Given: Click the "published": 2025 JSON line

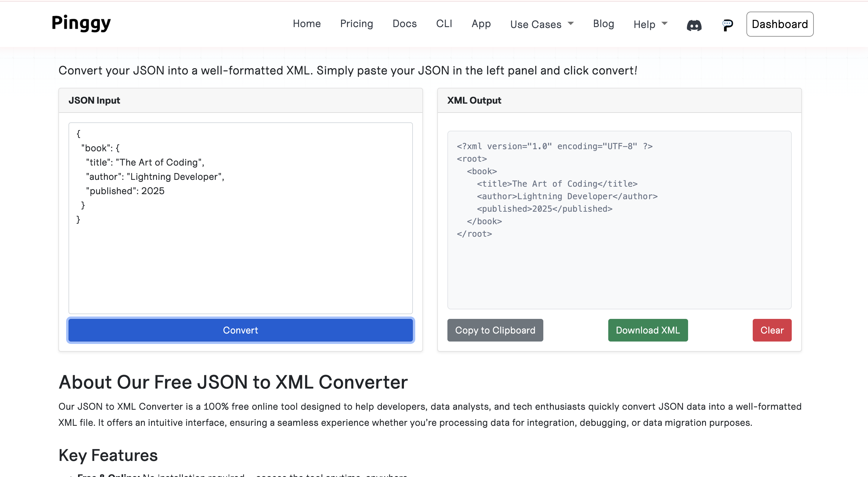Looking at the screenshot, I should (x=125, y=191).
